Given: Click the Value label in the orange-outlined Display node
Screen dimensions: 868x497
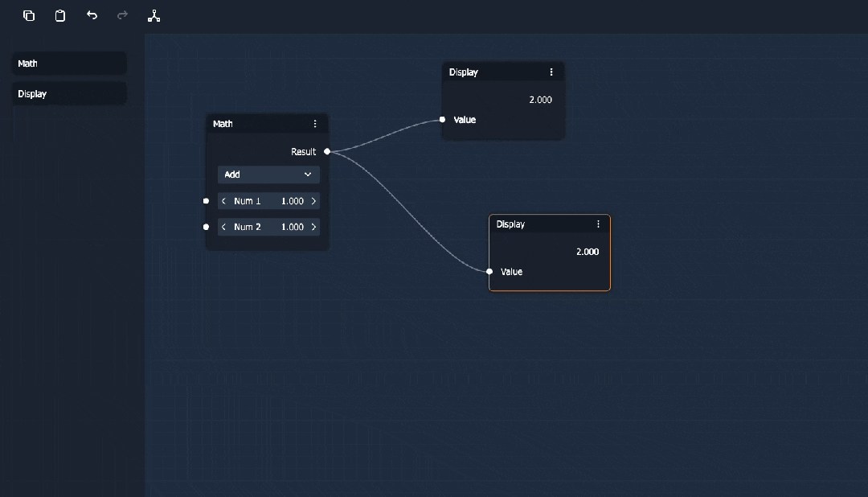Looking at the screenshot, I should (x=511, y=272).
